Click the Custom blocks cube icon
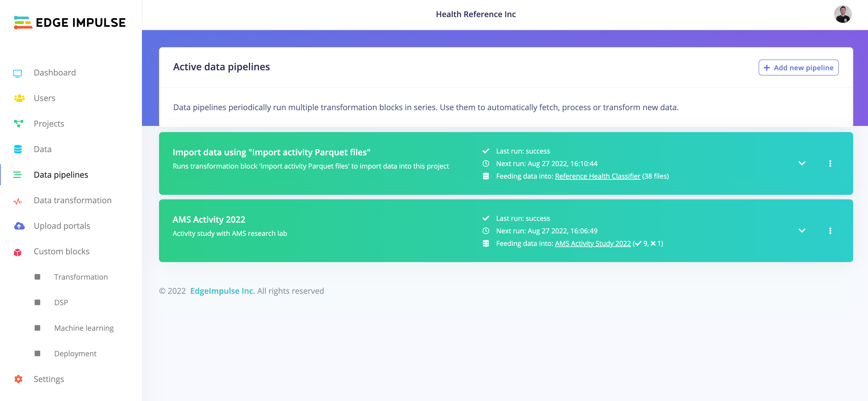 coord(18,252)
